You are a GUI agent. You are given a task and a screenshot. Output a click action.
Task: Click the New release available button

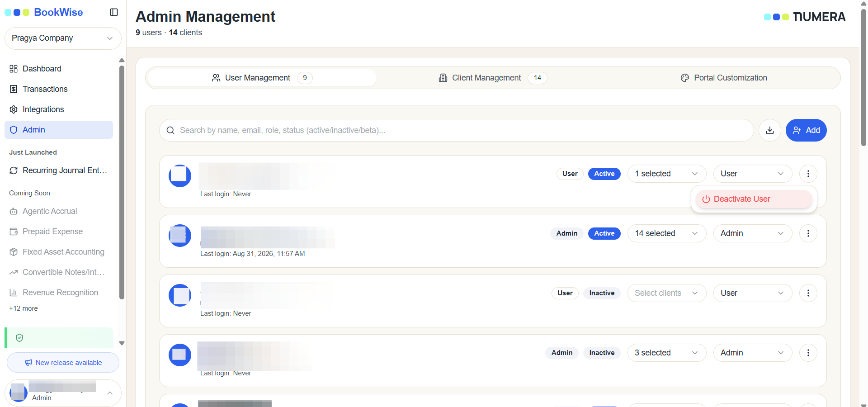[x=63, y=363]
